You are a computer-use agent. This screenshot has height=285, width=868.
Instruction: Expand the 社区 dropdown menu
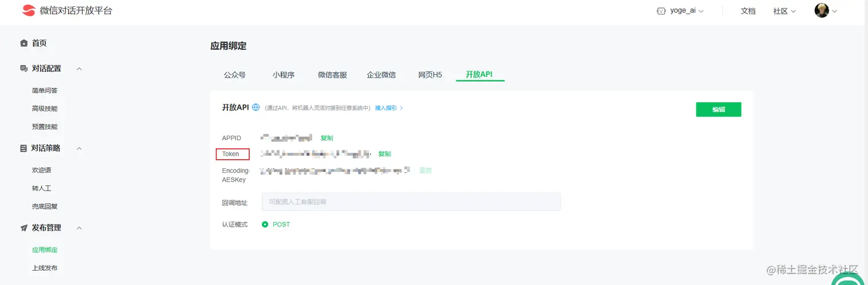click(x=784, y=11)
